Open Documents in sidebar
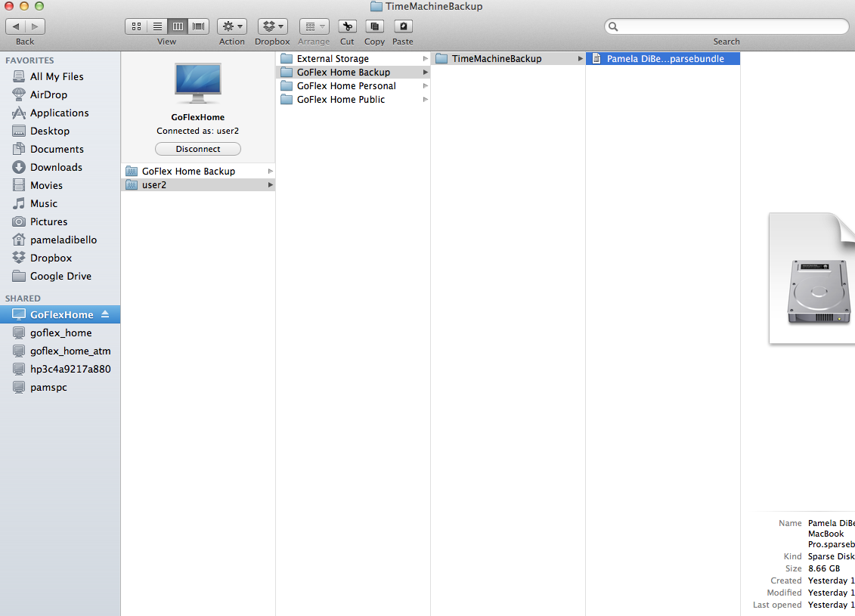Viewport: 855px width, 616px height. point(60,149)
